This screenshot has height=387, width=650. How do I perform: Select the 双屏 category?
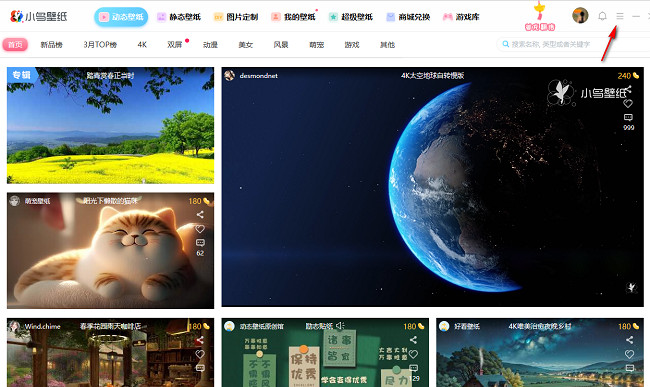(175, 44)
